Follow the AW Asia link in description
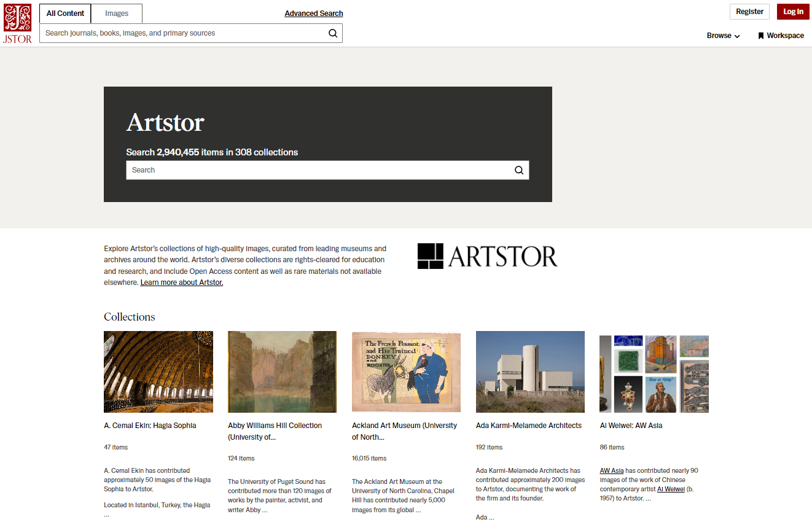812x530 pixels. click(612, 471)
